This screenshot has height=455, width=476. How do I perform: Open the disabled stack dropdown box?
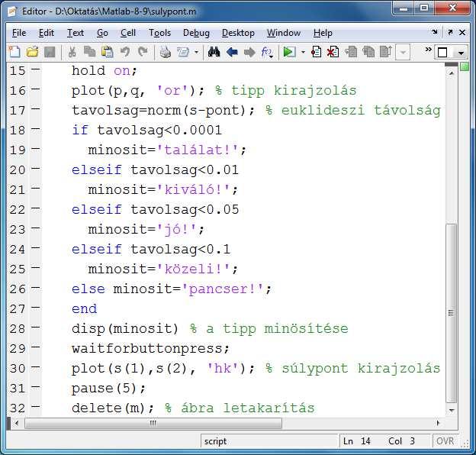pos(403,53)
